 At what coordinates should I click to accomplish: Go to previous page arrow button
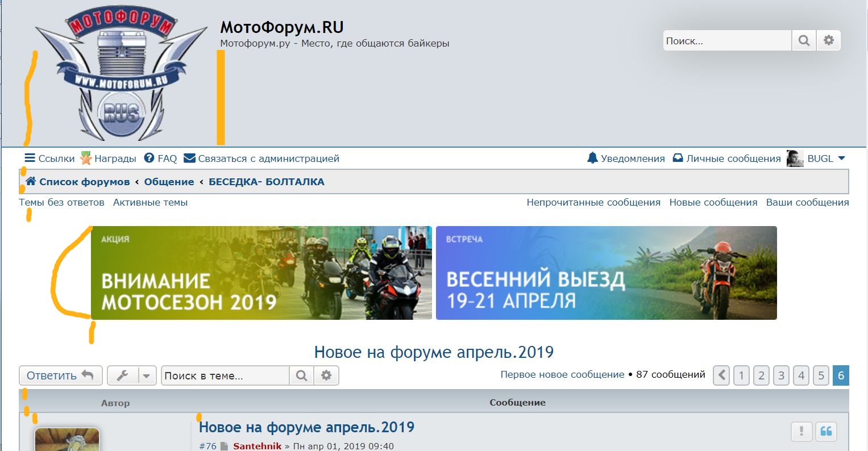(721, 375)
